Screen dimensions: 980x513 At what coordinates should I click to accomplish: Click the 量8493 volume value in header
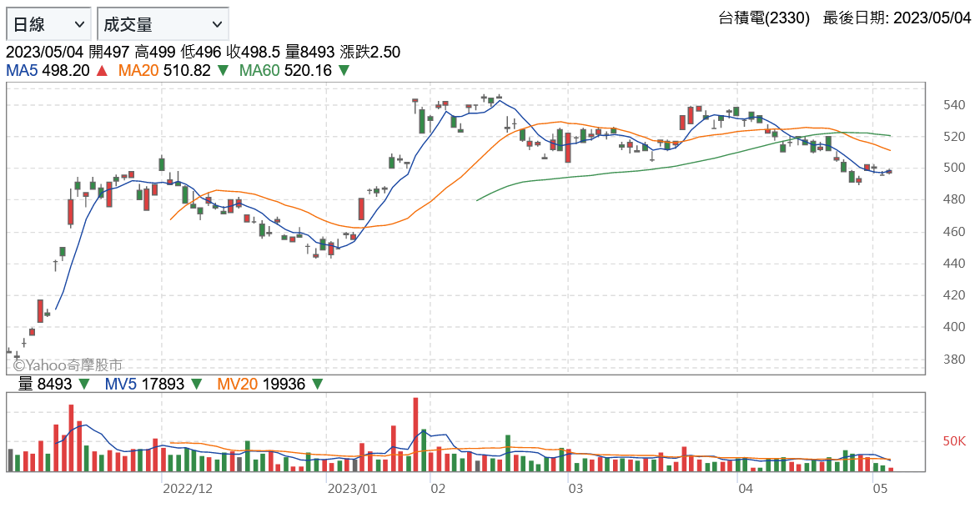(309, 52)
